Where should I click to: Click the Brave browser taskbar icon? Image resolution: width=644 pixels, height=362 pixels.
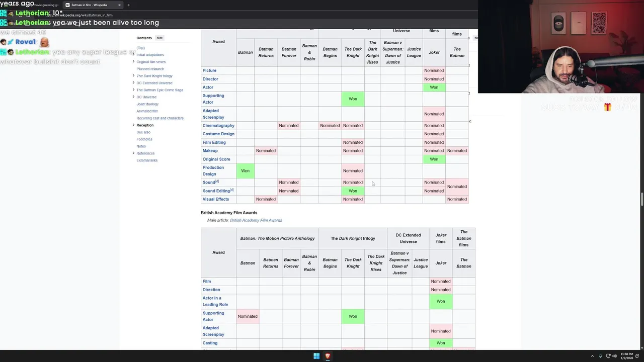(328, 356)
